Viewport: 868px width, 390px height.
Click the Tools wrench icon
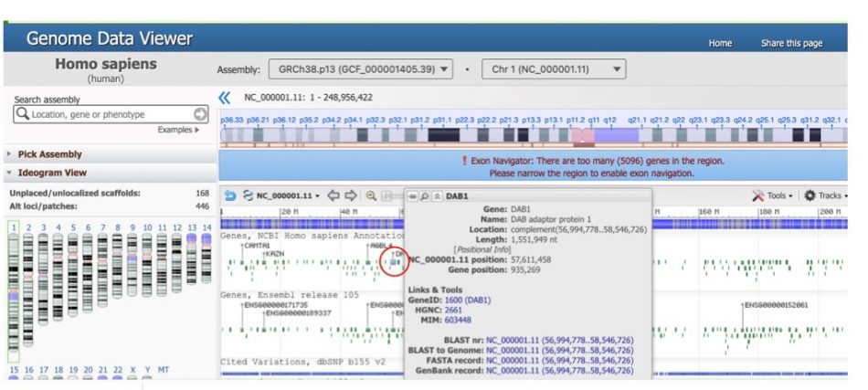757,195
